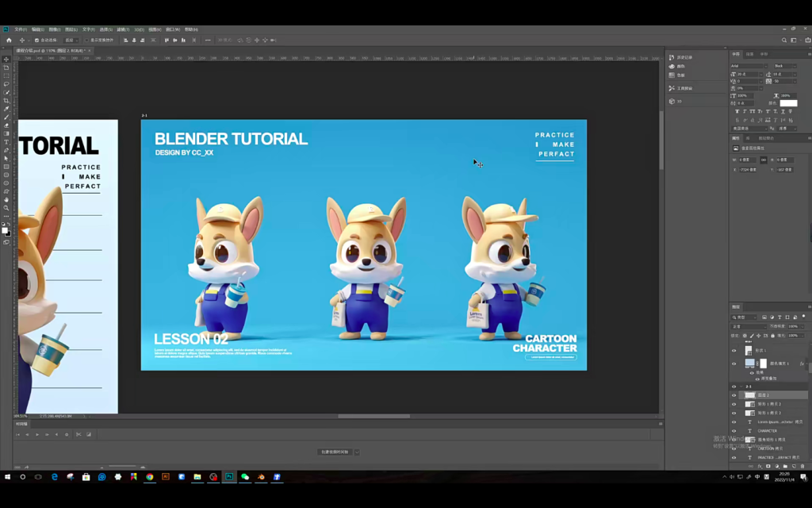
Task: Select the Move tool in the toolbox
Action: [x=6, y=60]
